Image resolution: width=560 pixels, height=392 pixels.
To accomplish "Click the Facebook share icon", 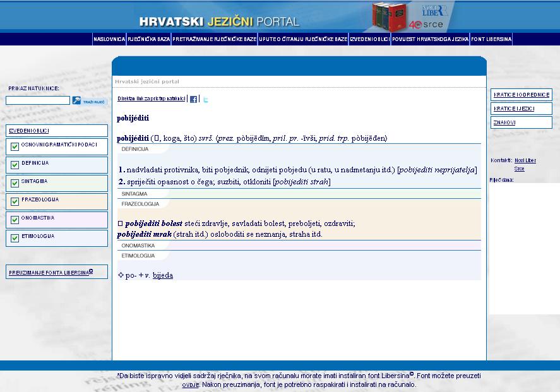I will tap(194, 99).
